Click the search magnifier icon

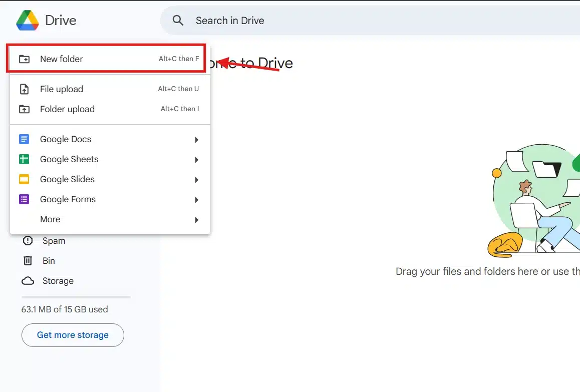tap(178, 20)
